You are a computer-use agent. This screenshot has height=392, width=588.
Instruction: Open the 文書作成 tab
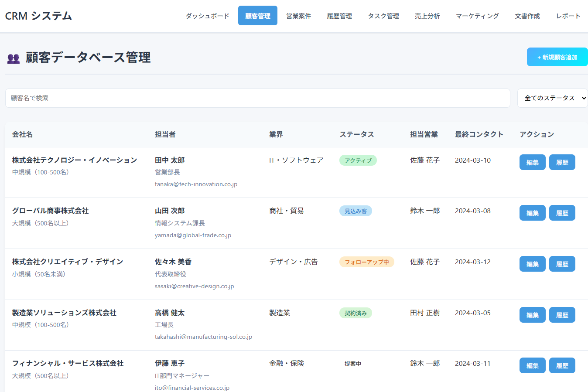click(x=527, y=16)
